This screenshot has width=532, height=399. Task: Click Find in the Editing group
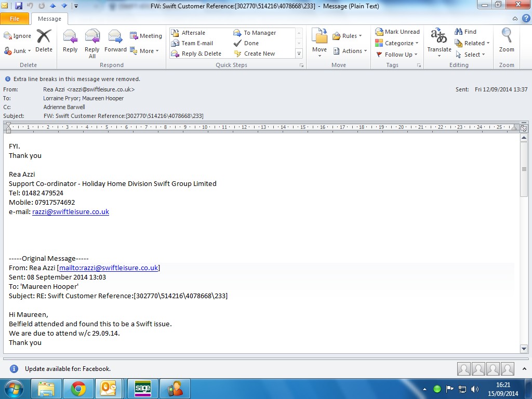(x=465, y=32)
